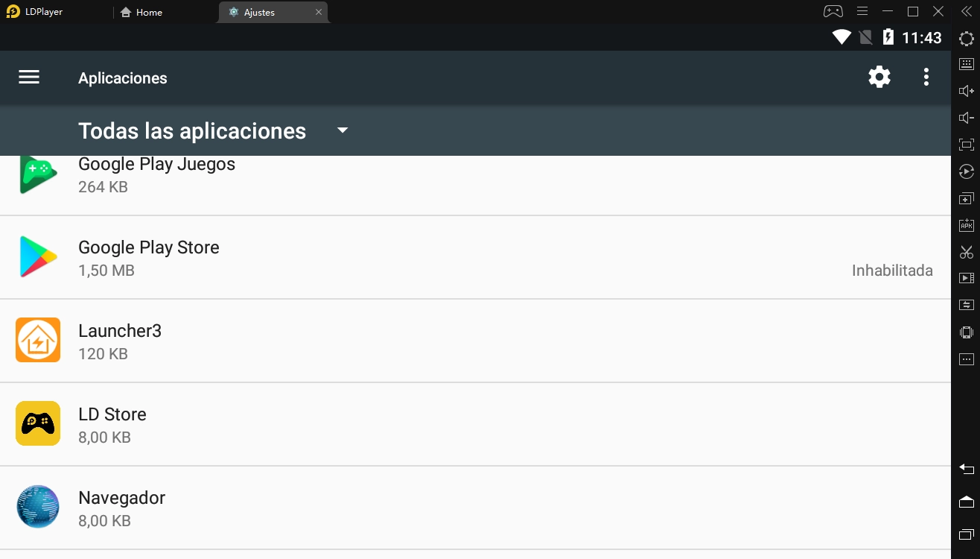
Task: Open keyboard mapping in the LDPlayer sidebar
Action: coord(966,65)
